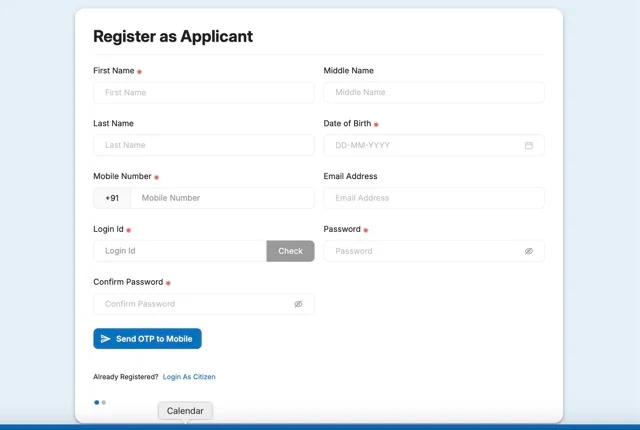Click the Middle Name label

point(349,71)
